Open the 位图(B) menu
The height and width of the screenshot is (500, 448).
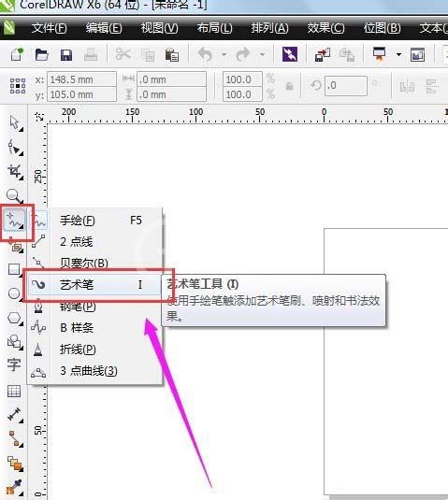coord(383,28)
